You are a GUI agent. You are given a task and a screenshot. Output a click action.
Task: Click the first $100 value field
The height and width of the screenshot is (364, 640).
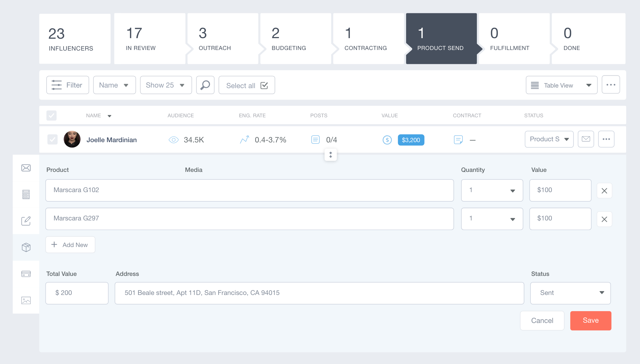(x=560, y=190)
